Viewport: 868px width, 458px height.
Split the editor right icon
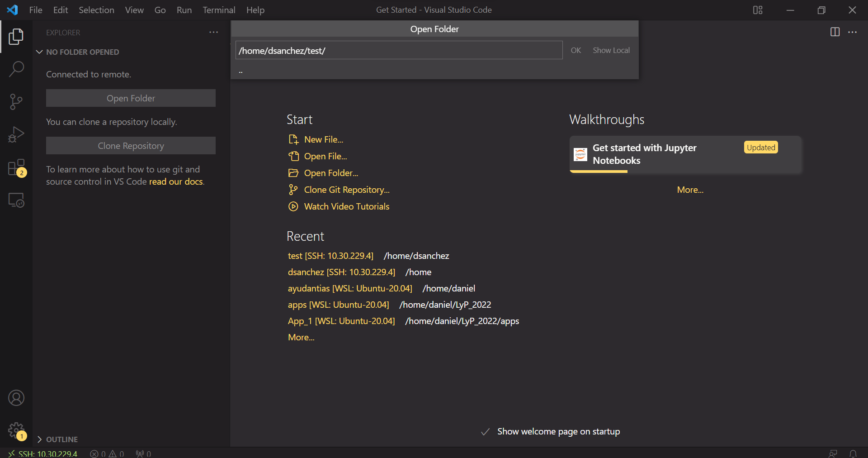(835, 32)
